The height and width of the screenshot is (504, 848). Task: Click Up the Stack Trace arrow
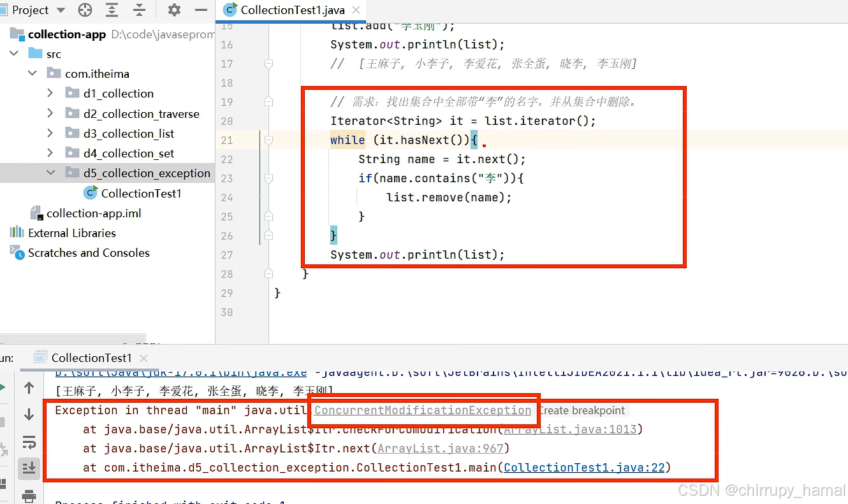(29, 387)
